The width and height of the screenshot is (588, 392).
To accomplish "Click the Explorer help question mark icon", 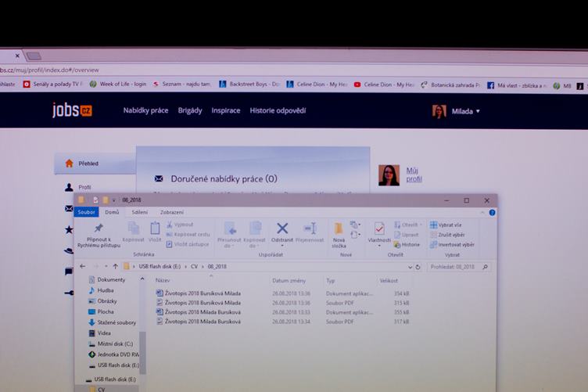I will click(x=492, y=213).
